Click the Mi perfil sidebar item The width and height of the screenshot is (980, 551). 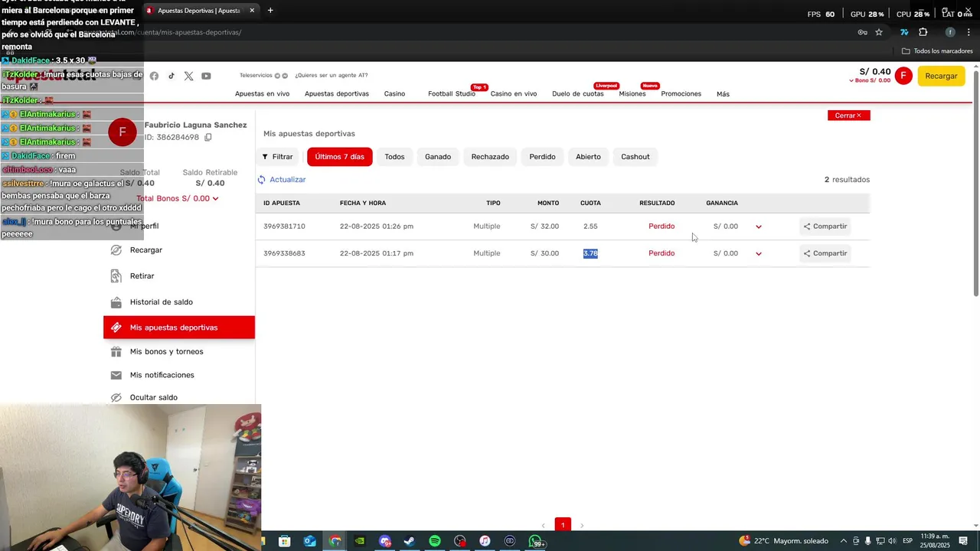tap(144, 227)
